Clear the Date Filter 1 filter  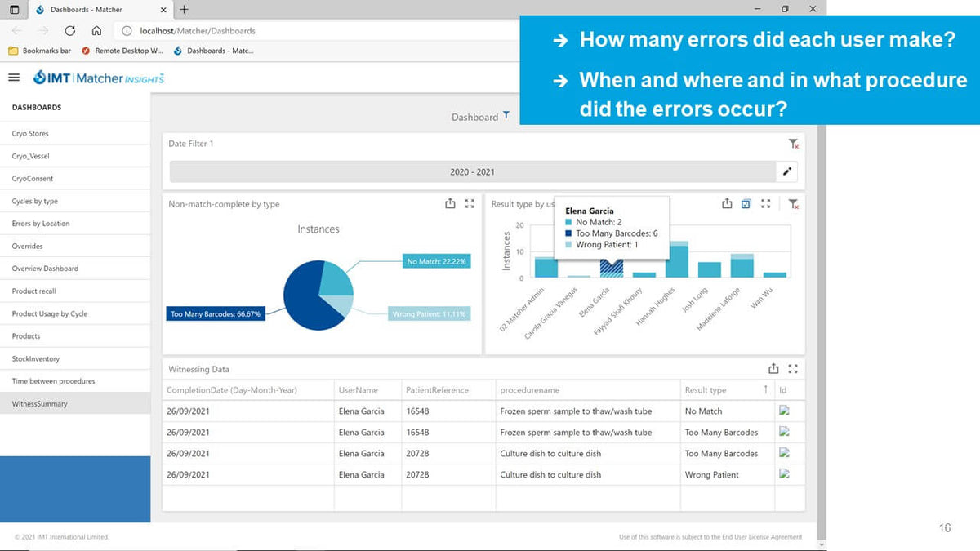point(793,144)
